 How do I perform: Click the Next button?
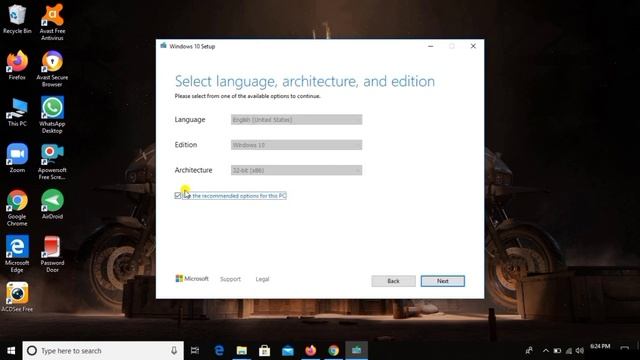click(443, 281)
